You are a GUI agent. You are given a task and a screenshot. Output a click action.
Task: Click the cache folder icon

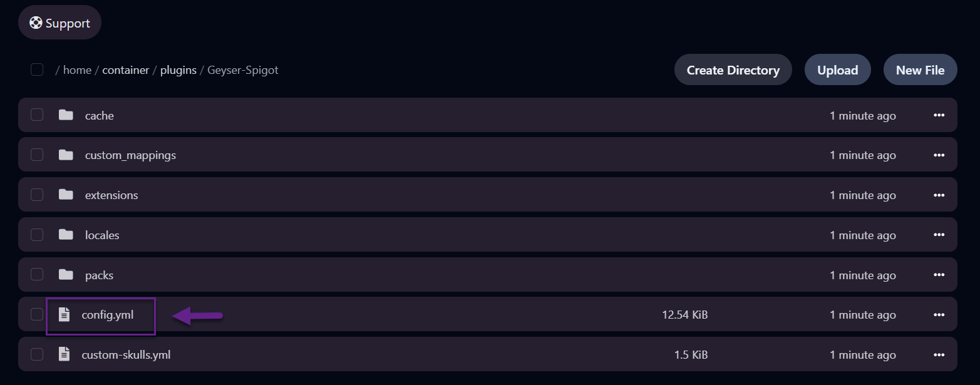pyautogui.click(x=66, y=115)
